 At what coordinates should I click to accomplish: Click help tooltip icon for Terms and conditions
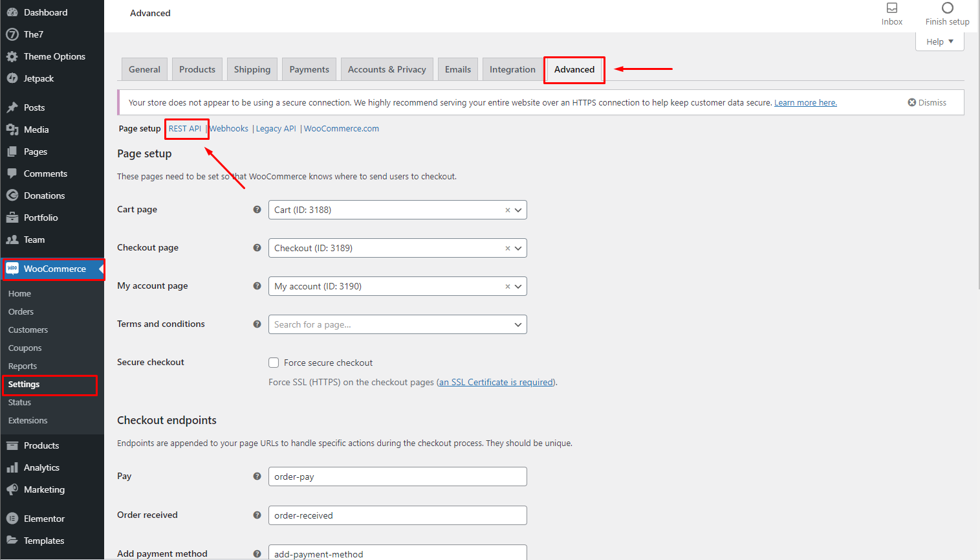[257, 324]
